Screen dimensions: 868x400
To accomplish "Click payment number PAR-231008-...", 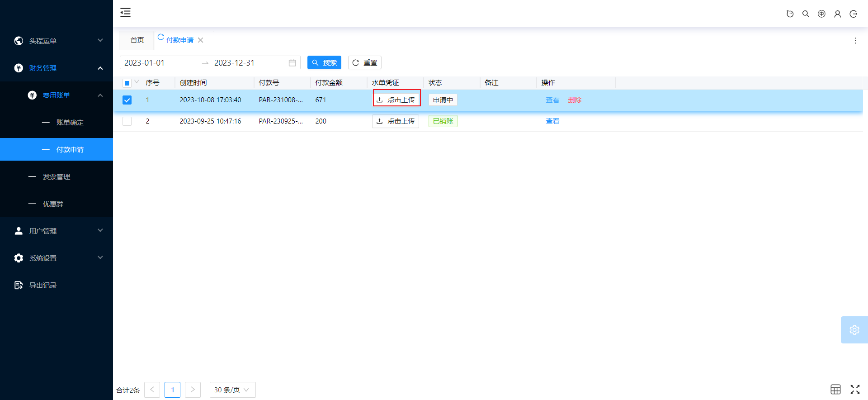I will pos(281,100).
